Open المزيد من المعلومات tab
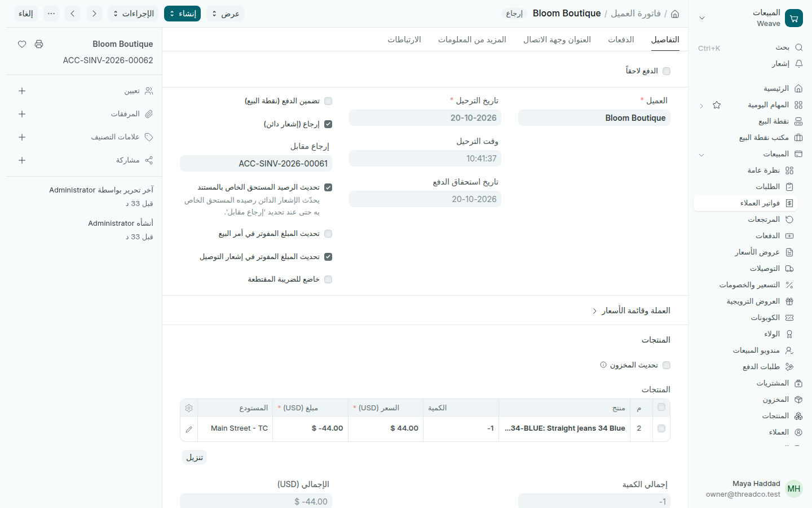The image size is (812, 508). pos(472,40)
